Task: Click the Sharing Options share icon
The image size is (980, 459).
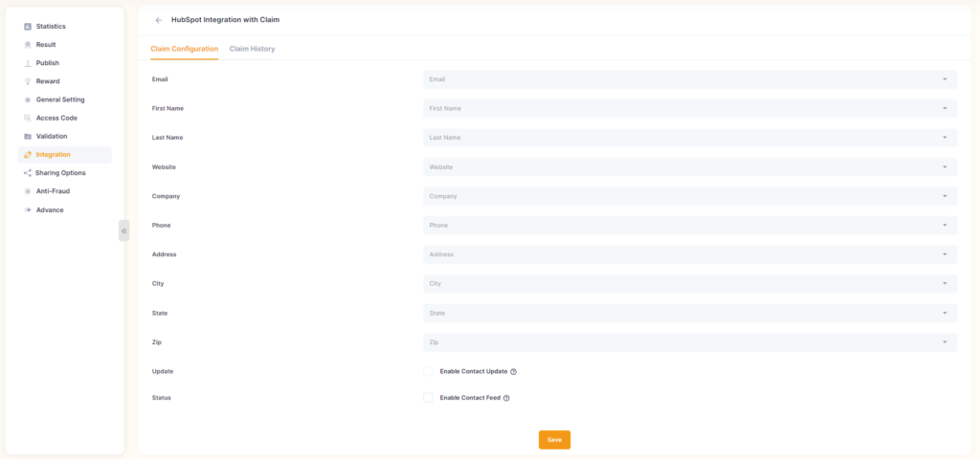Action: 28,173
